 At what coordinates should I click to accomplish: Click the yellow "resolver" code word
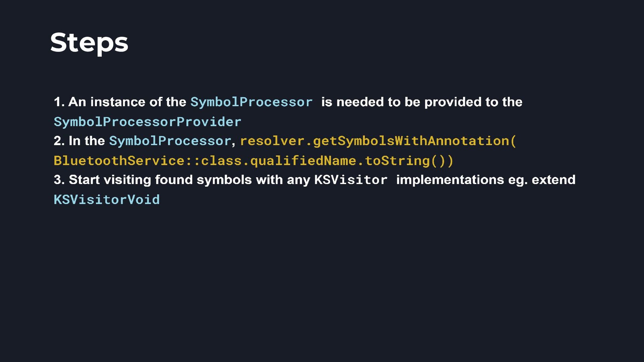pyautogui.click(x=272, y=141)
